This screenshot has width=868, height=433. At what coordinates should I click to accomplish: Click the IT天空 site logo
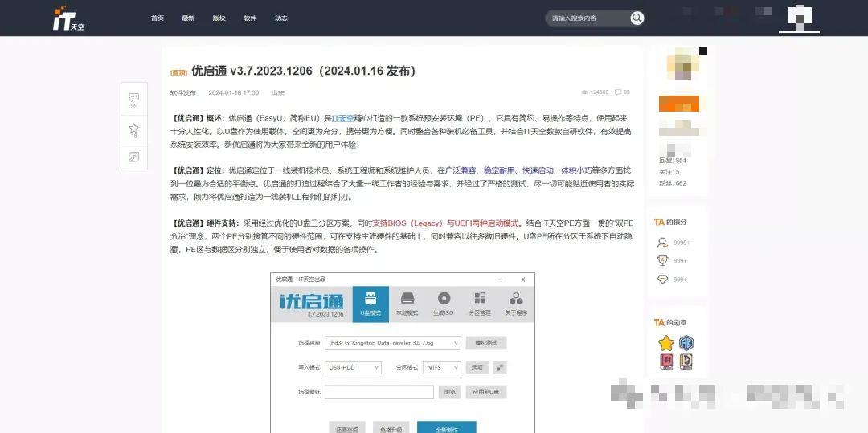coord(68,18)
